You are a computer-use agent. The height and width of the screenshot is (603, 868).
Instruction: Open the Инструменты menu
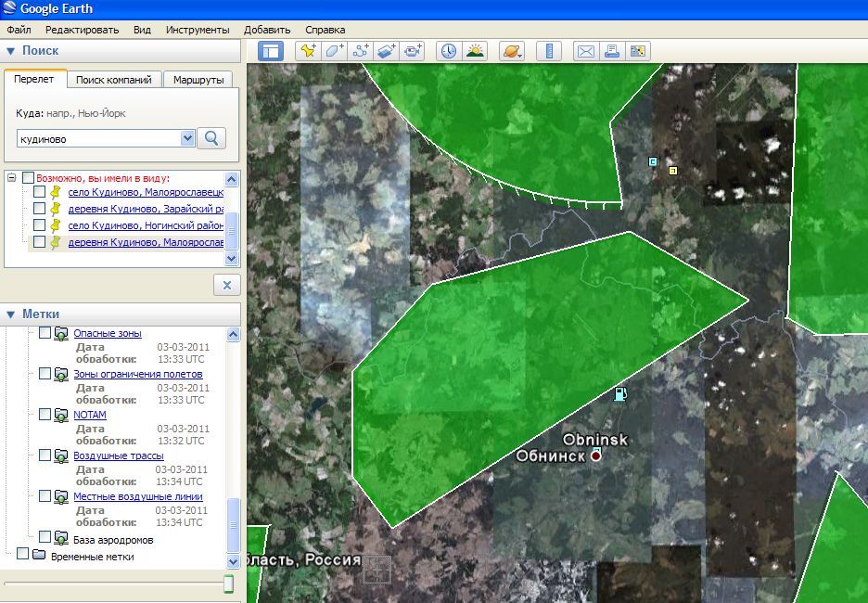tap(198, 30)
